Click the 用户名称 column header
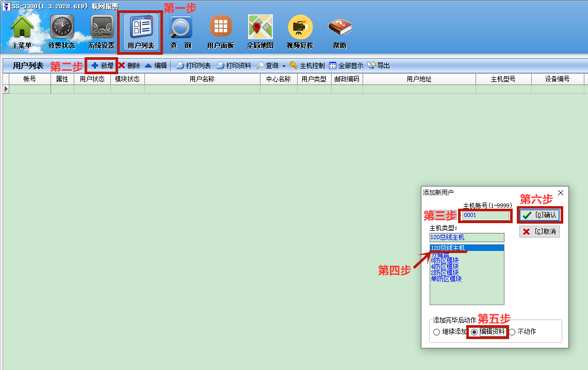588x370 pixels. pos(202,79)
